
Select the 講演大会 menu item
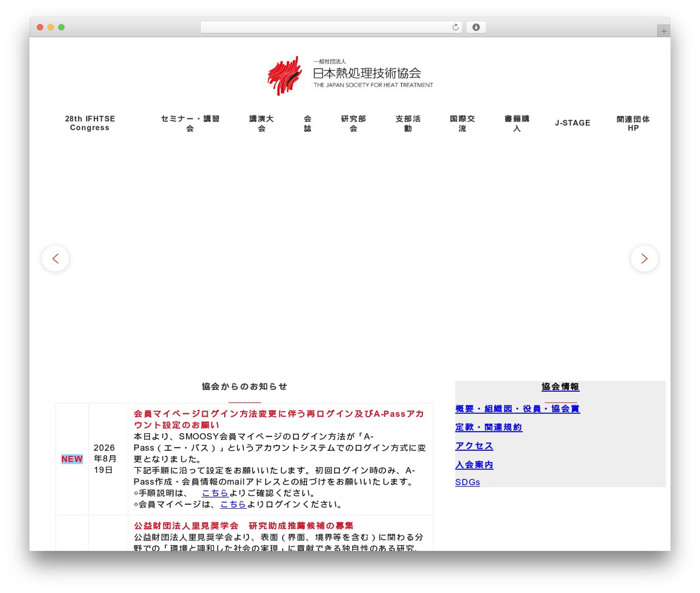[261, 123]
